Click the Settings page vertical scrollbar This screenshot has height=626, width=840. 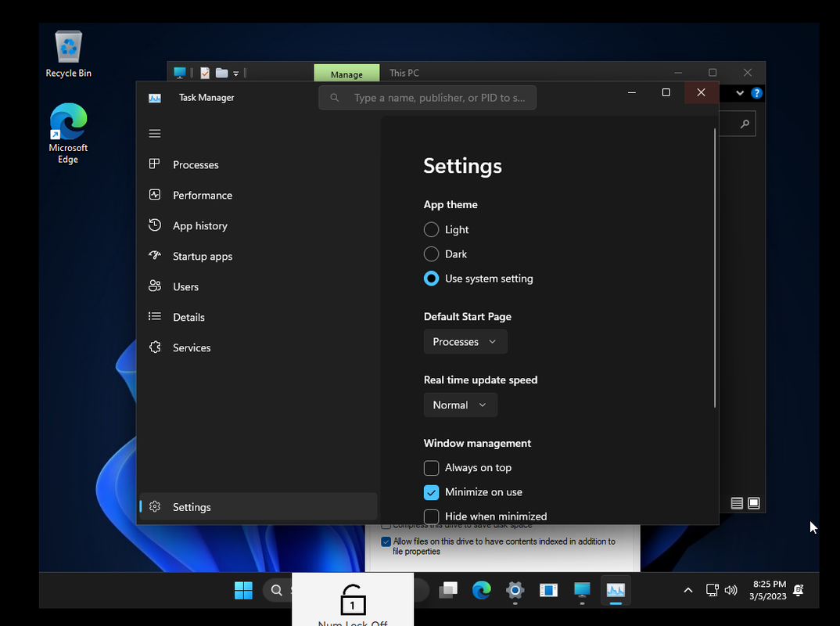[x=715, y=268]
